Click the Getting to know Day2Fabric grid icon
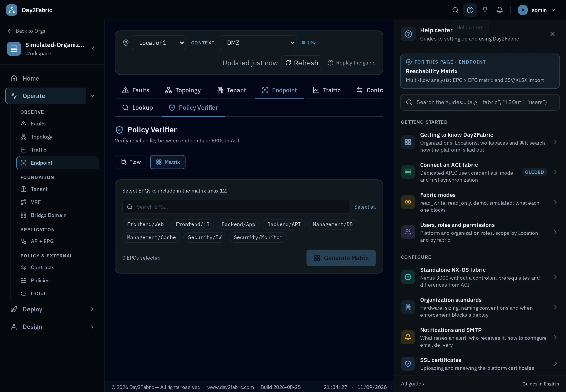Image resolution: width=566 pixels, height=392 pixels. pyautogui.click(x=408, y=142)
